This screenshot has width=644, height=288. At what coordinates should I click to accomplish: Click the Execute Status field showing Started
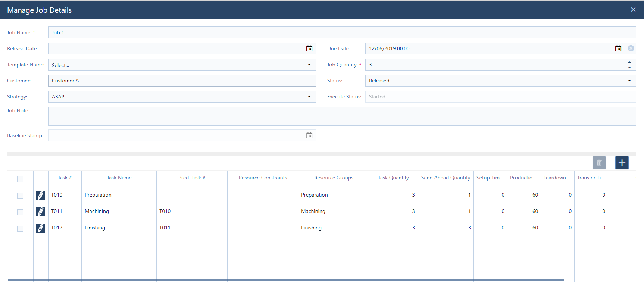(x=500, y=97)
